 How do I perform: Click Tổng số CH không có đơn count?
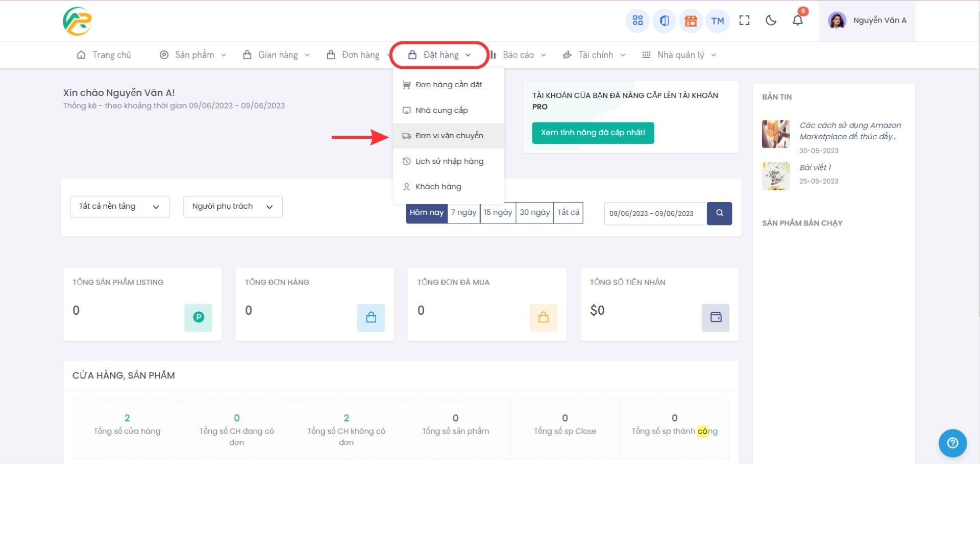point(346,418)
